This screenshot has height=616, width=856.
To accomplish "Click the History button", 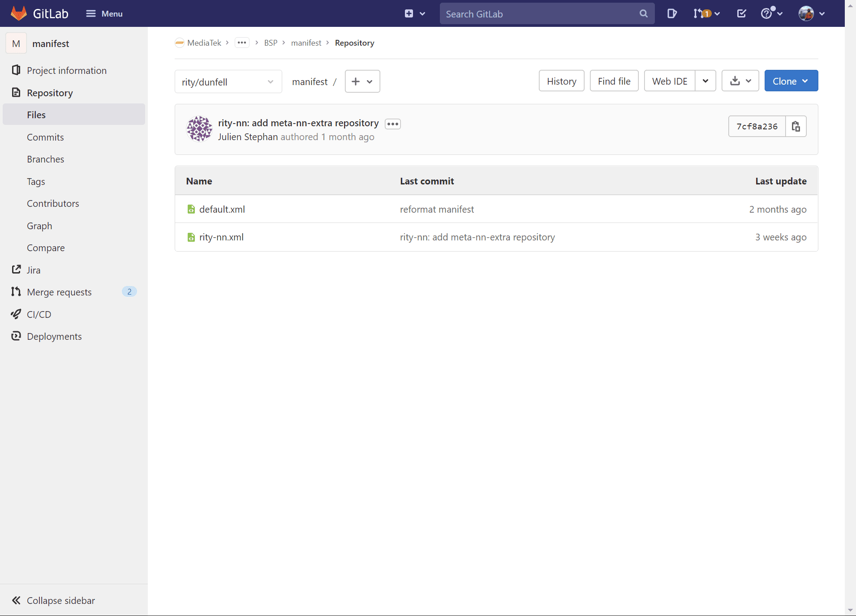I will 561,81.
